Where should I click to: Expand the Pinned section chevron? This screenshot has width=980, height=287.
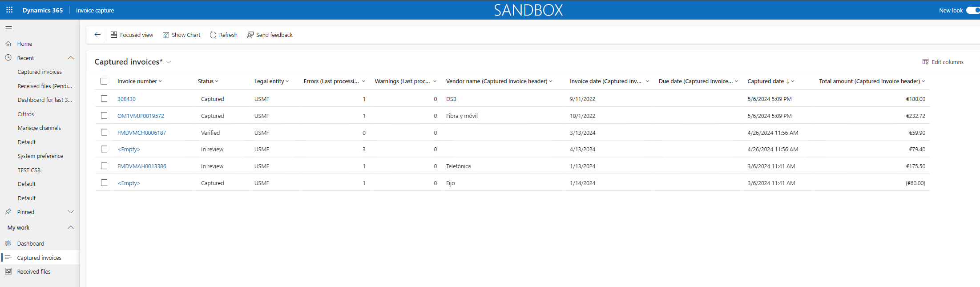[71, 212]
